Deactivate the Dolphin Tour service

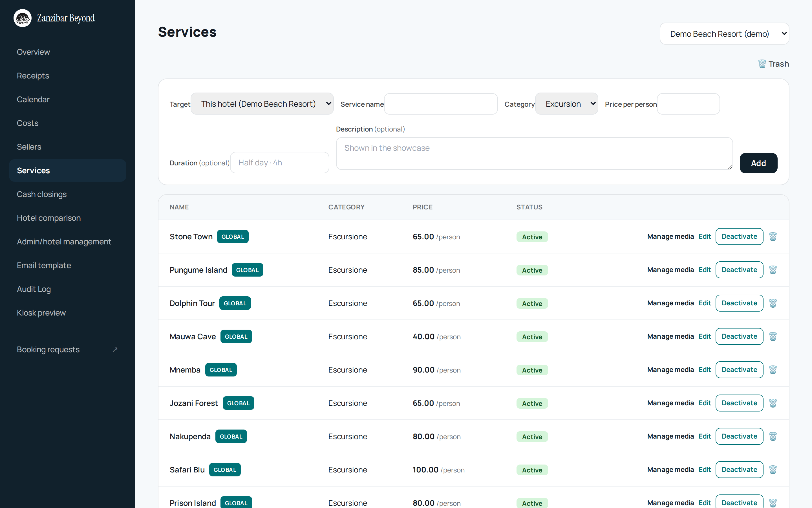(x=739, y=303)
